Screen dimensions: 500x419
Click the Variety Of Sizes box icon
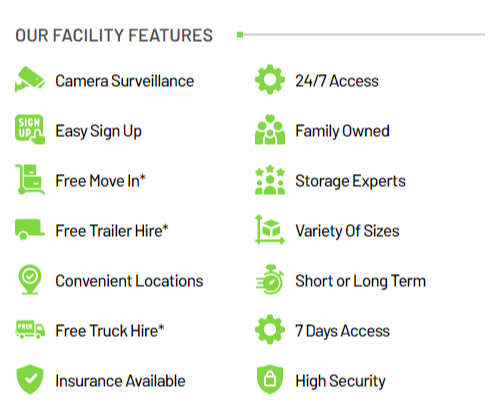pyautogui.click(x=270, y=229)
